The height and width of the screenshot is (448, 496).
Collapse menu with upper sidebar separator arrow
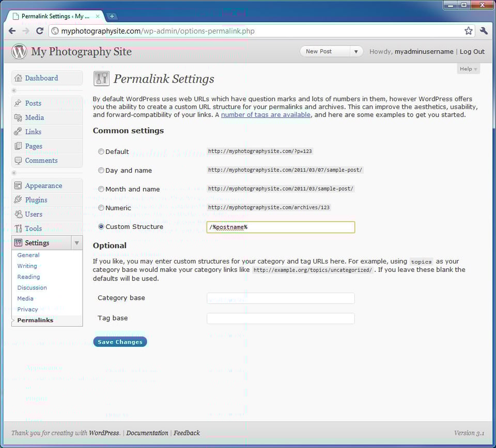click(x=14, y=90)
